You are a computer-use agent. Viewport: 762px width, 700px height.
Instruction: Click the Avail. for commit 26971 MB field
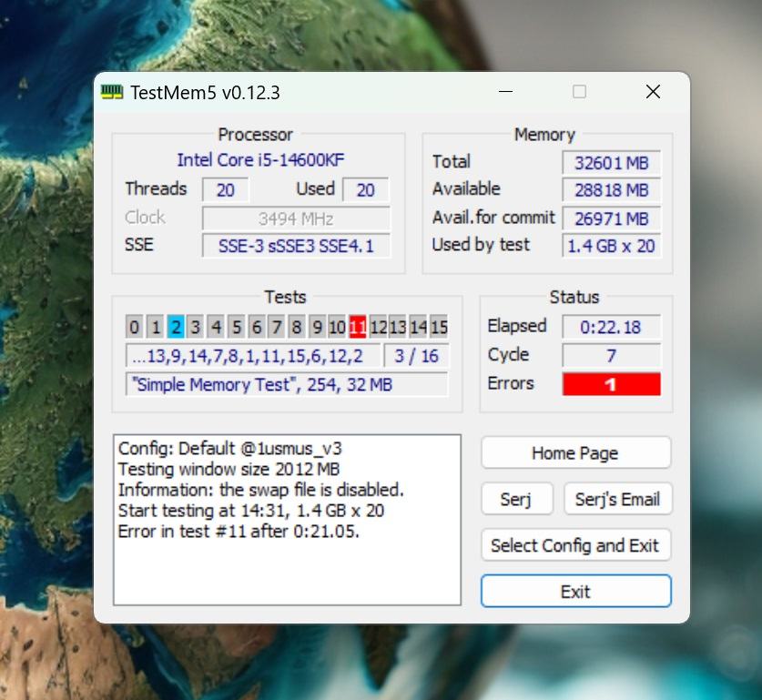coord(612,218)
